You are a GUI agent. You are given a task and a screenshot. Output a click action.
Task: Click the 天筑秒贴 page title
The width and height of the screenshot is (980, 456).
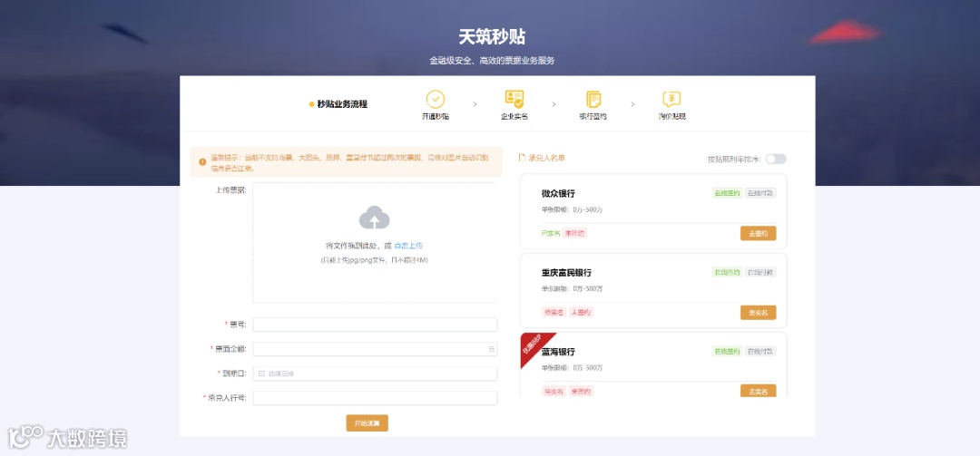[492, 37]
